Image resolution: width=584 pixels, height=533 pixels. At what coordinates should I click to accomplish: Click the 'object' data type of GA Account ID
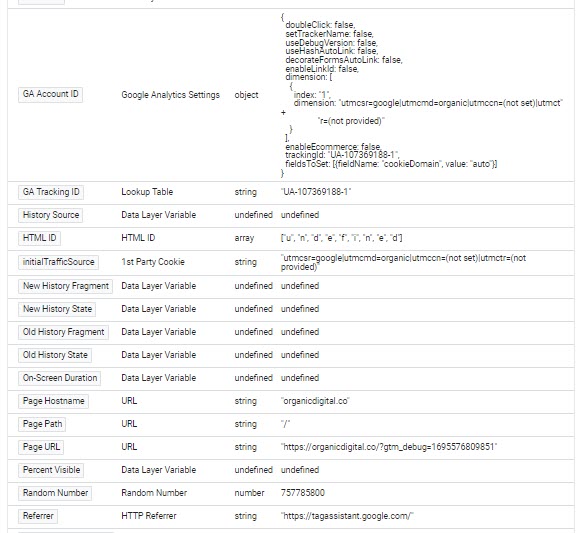point(246,95)
